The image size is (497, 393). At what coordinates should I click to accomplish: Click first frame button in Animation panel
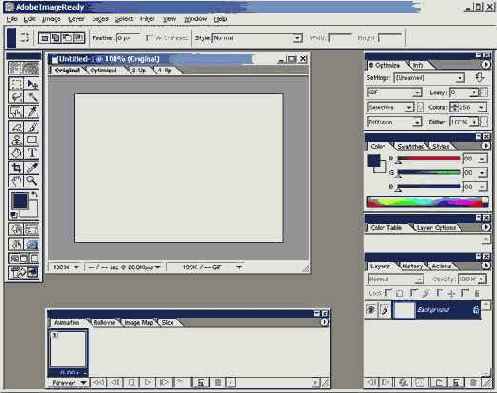98,382
